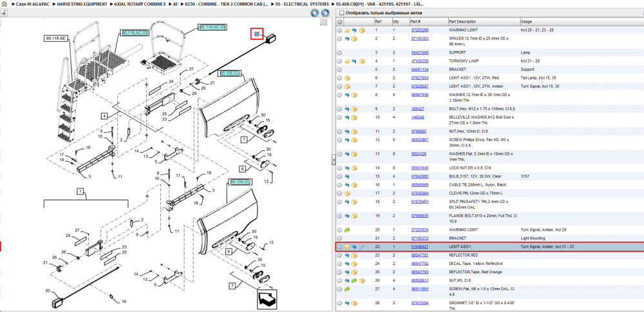Sort by Part Description column header

462,22
